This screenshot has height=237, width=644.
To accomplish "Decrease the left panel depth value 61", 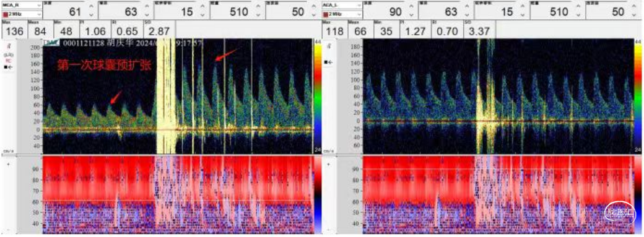I will click(91, 15).
